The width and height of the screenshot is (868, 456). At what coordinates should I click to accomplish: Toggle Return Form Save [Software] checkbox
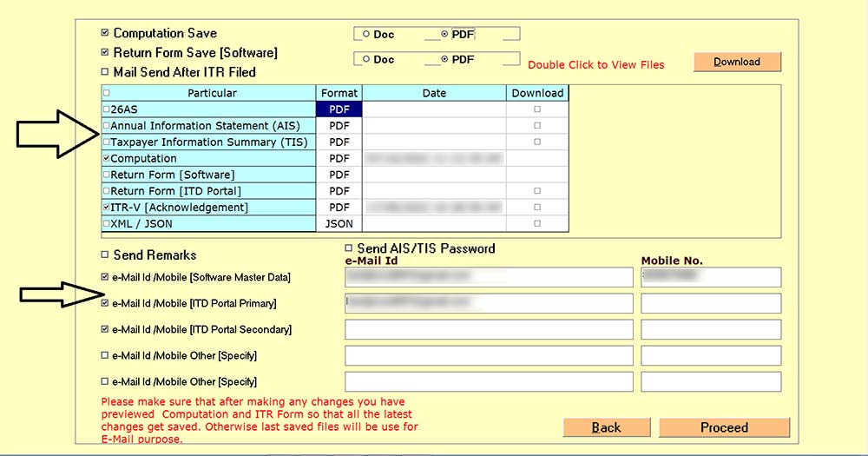coord(105,53)
